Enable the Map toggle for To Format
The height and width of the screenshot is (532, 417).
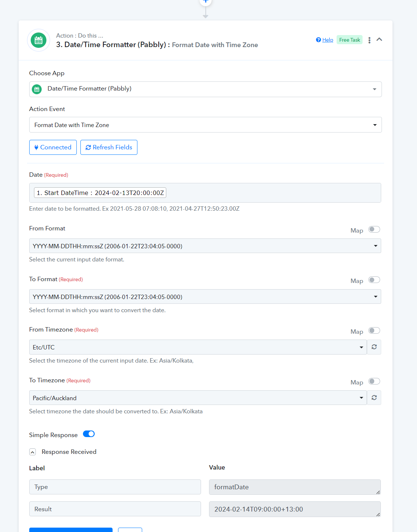(374, 280)
